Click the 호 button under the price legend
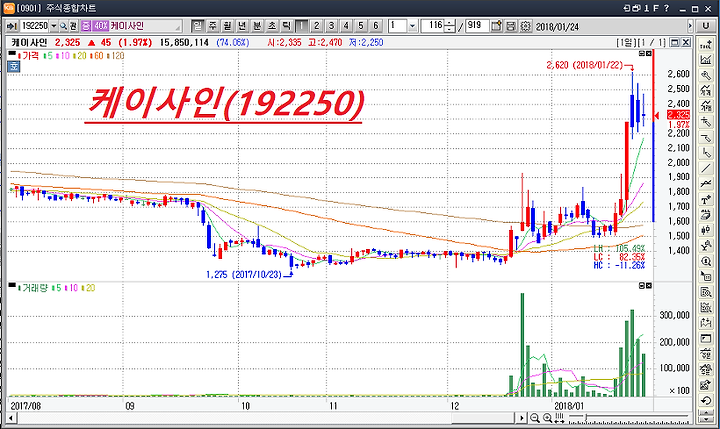 pyautogui.click(x=13, y=67)
